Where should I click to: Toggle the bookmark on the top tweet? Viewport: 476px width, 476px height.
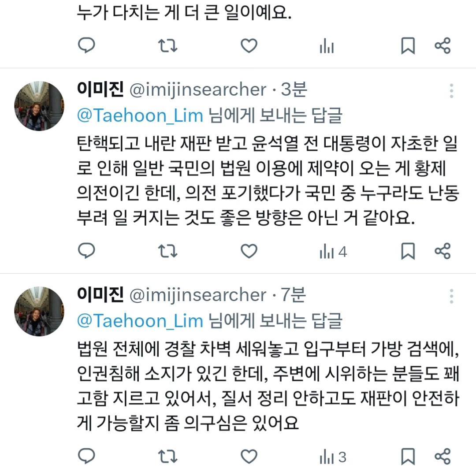pos(408,45)
